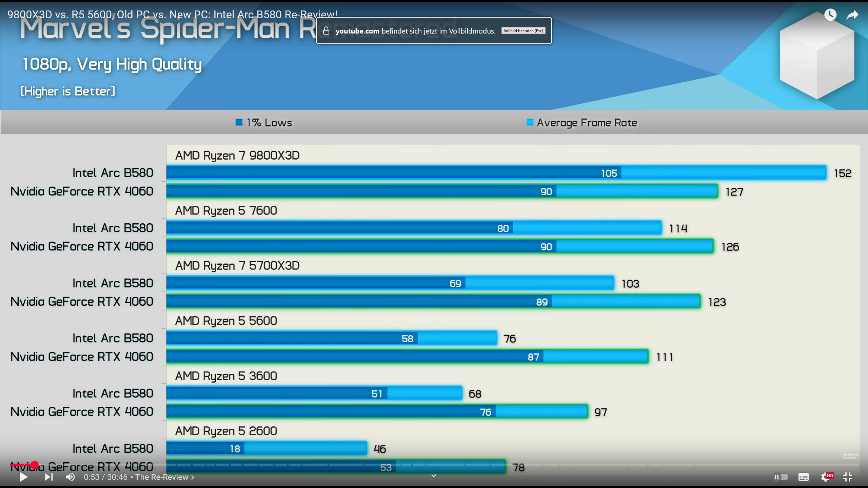
Task: Enable captions via the subtitles icon
Action: [x=803, y=477]
